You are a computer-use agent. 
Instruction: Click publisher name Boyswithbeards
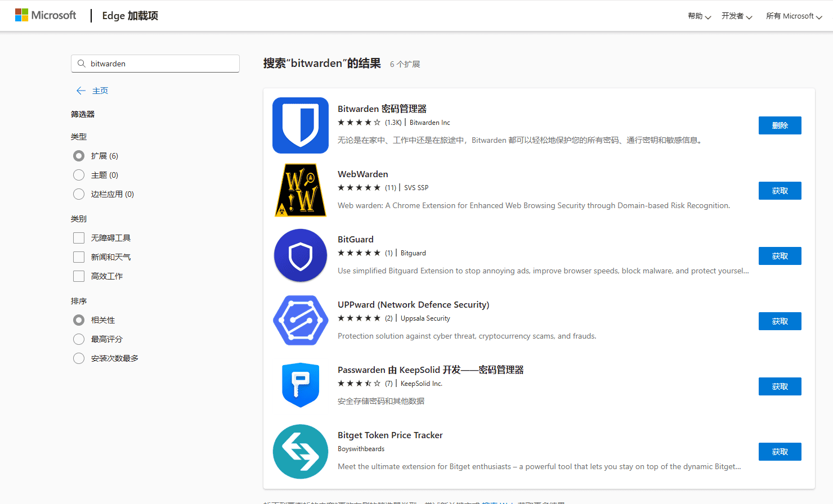(x=361, y=449)
